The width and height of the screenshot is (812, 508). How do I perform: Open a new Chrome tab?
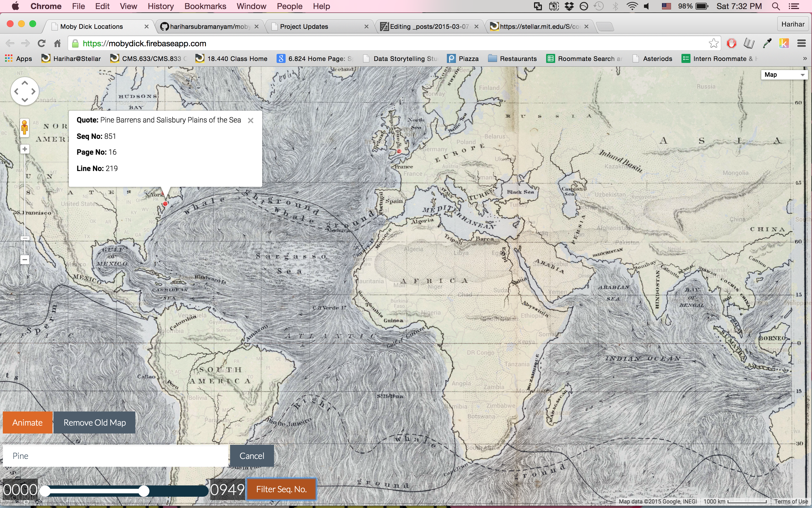click(x=606, y=27)
